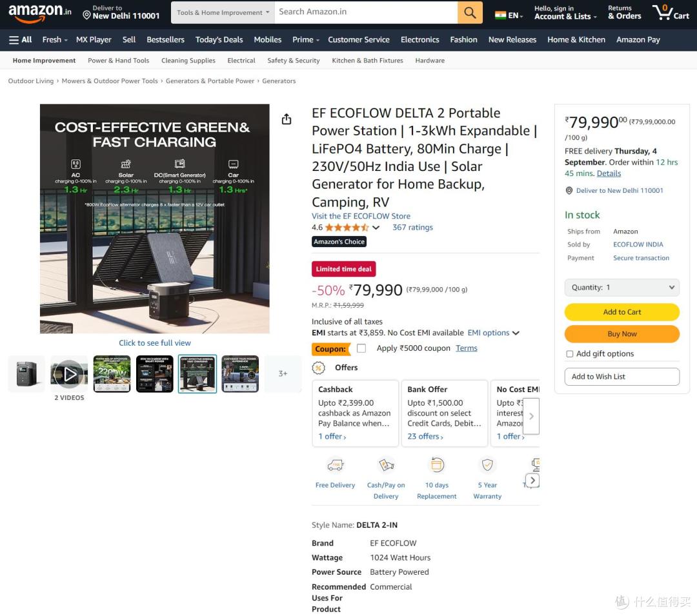Open the 23 offers Bank Offer link
This screenshot has width=697, height=616.
pos(425,437)
